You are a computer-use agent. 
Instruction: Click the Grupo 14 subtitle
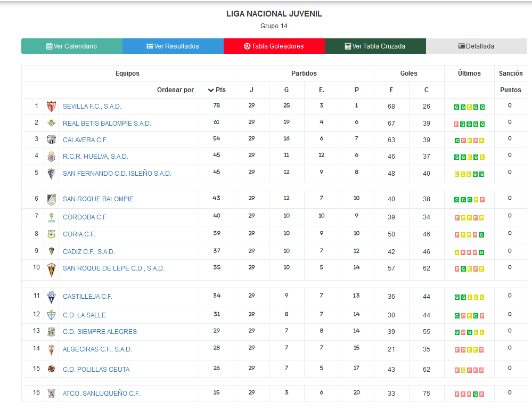(274, 26)
